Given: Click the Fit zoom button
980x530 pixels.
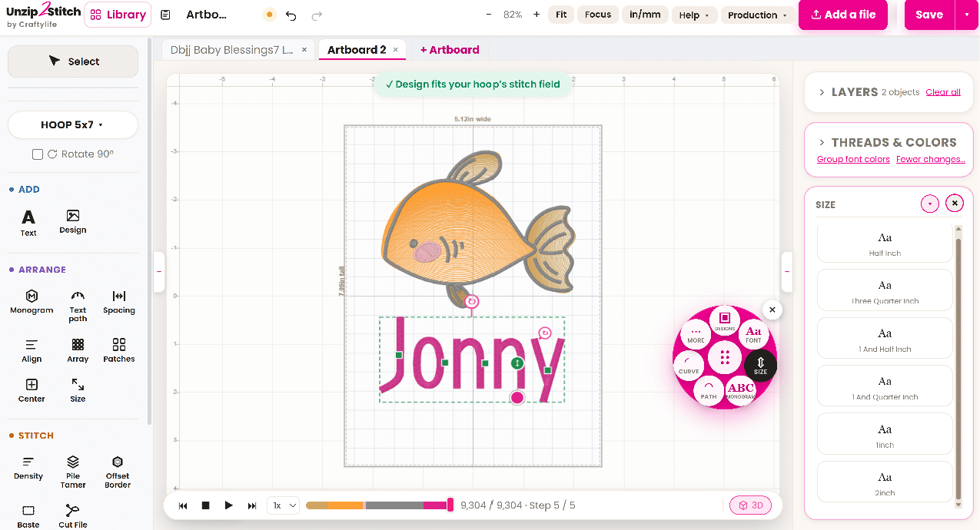Looking at the screenshot, I should 561,15.
